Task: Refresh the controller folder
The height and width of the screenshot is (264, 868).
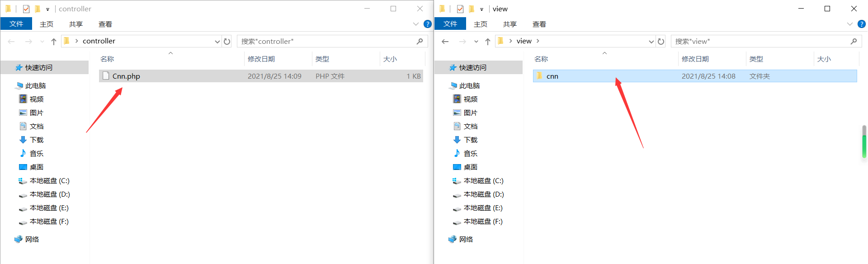Action: click(x=227, y=41)
